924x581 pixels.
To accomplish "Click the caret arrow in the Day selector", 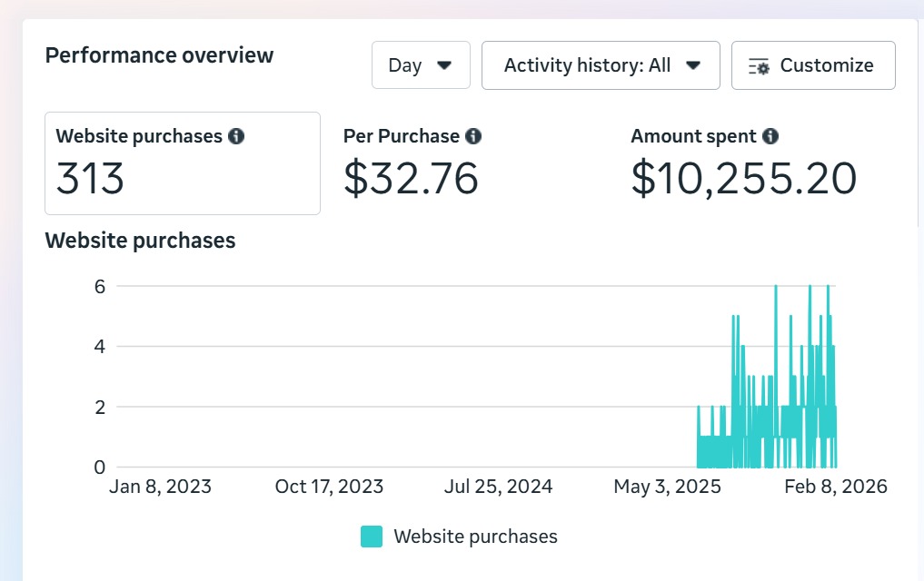I will (x=444, y=65).
